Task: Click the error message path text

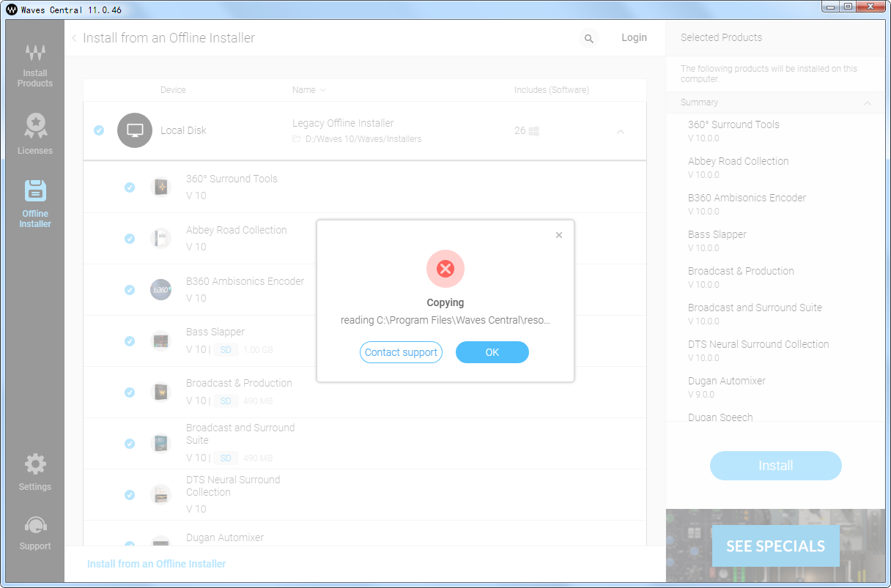Action: point(445,320)
